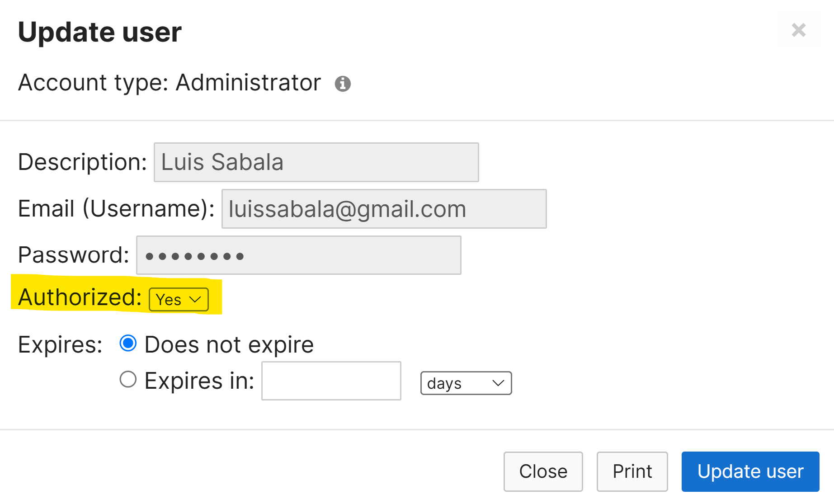Select the Does not expire radio button
Viewport: 834px width, 504px height.
pyautogui.click(x=128, y=344)
